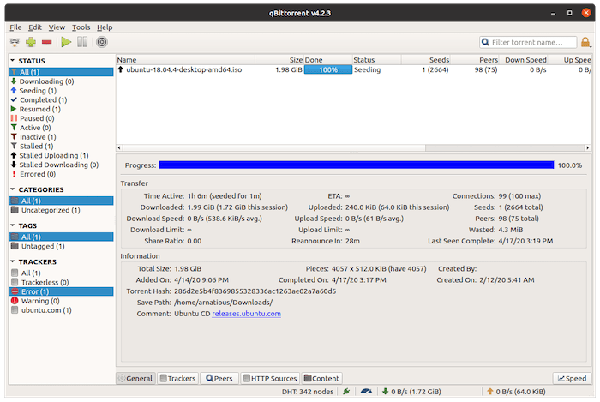Click the Pause toolbar icon
Screen dimensions: 600x402
tap(82, 42)
